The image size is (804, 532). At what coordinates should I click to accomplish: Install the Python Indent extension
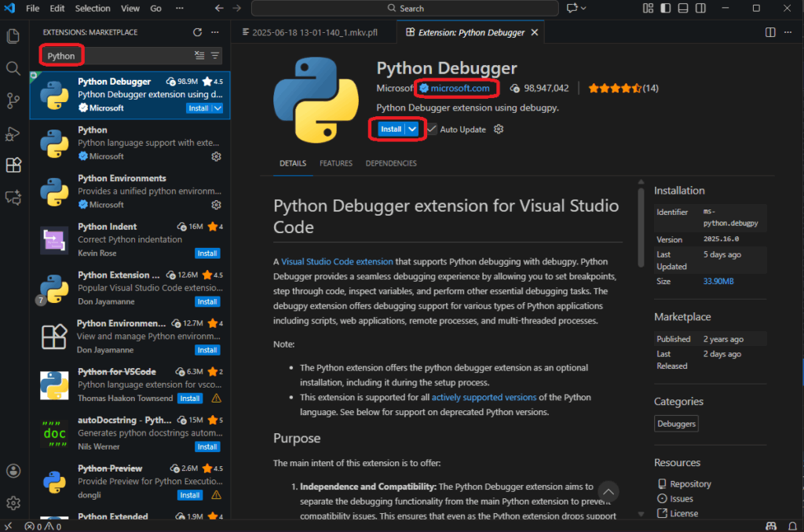click(x=207, y=253)
